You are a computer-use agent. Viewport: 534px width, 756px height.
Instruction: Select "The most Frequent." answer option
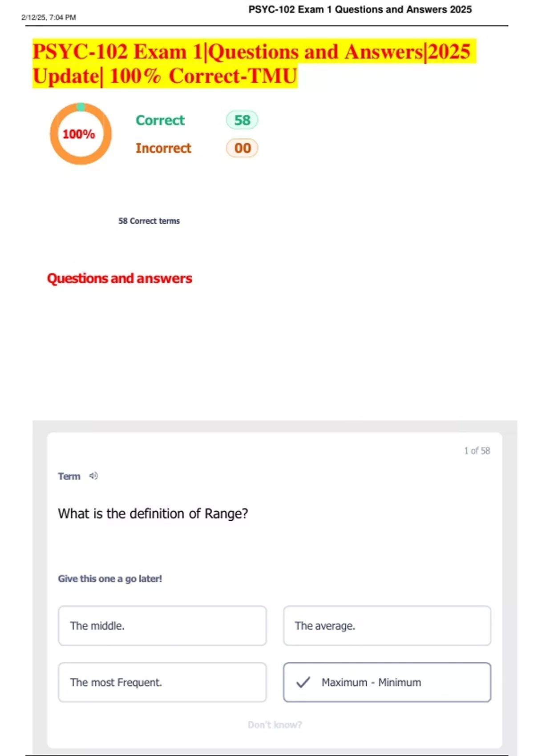[162, 682]
